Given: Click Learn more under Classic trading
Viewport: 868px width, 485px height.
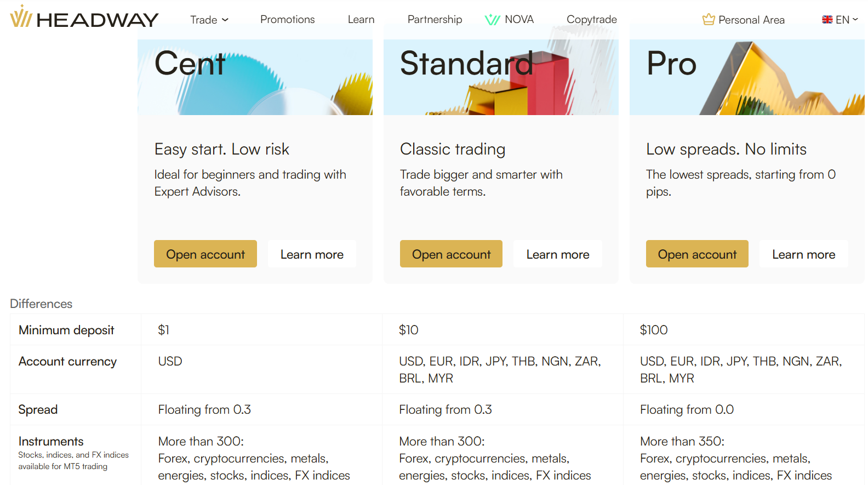Looking at the screenshot, I should (557, 254).
